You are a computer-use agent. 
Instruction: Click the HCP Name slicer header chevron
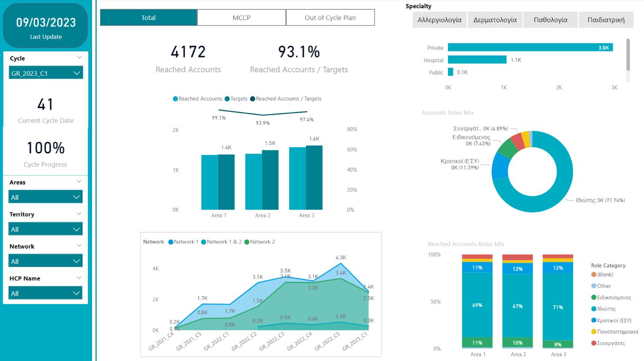[x=79, y=278]
